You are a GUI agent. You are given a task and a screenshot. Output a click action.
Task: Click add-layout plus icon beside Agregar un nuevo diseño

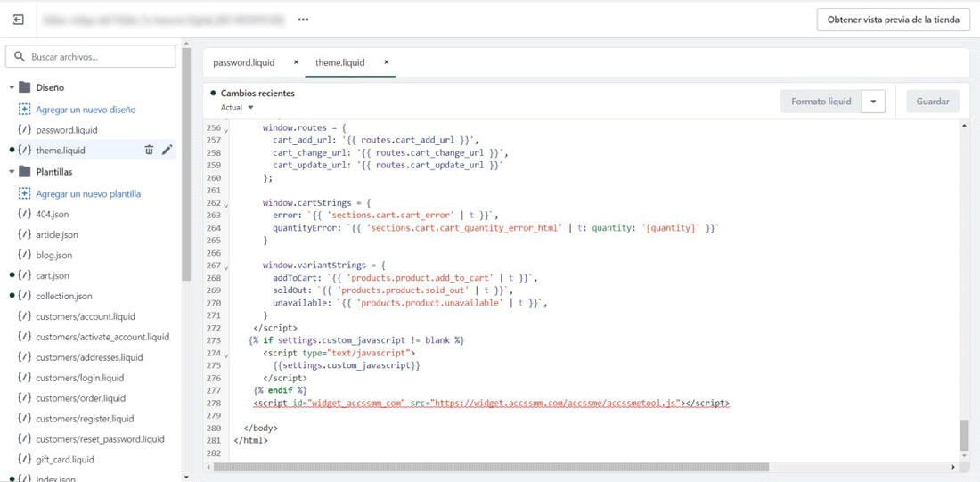pos(24,110)
